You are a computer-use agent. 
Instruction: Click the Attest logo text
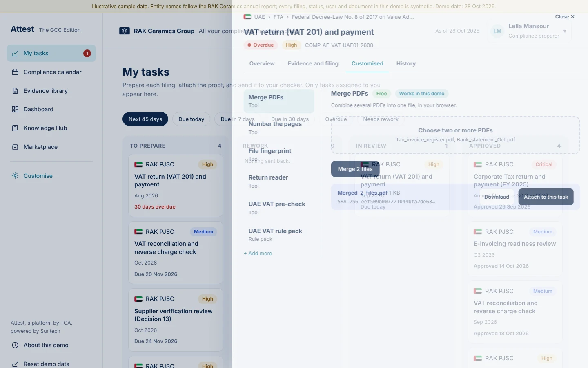coord(22,29)
